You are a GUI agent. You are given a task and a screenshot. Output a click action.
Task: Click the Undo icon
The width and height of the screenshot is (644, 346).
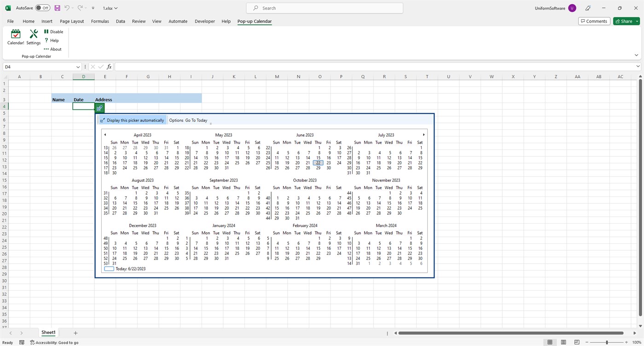66,8
